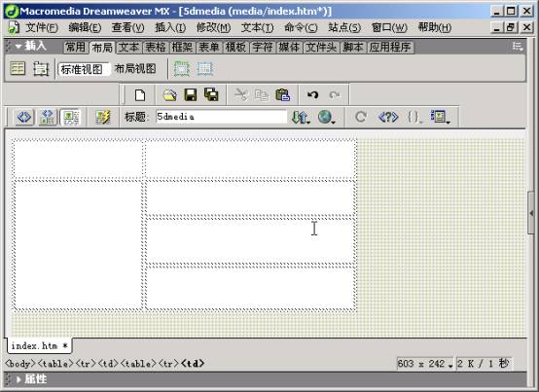The image size is (539, 392).
Task: Switch to the 表单 insert tab
Action: (209, 47)
